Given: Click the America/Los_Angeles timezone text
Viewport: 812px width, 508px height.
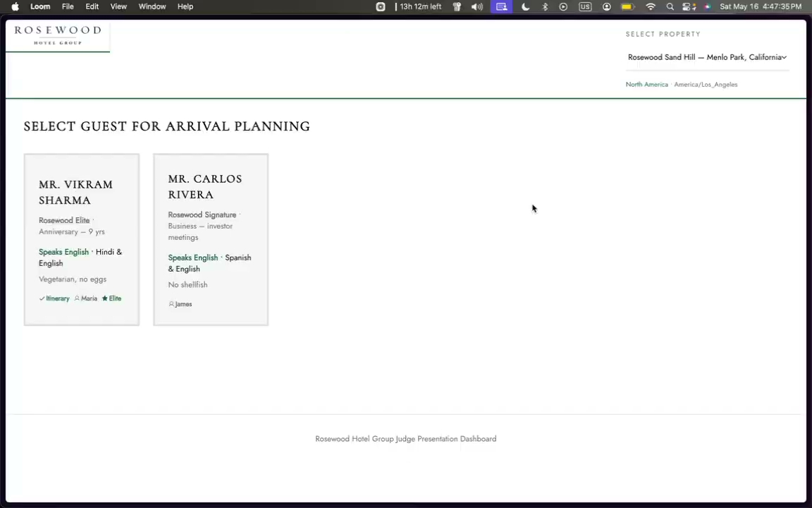Looking at the screenshot, I should pos(706,85).
